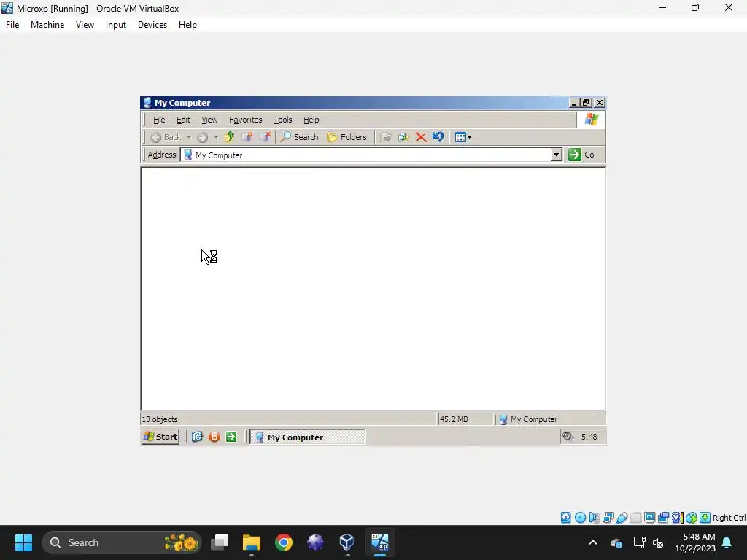Open the Favorites menu
The image size is (747, 560).
click(x=245, y=120)
